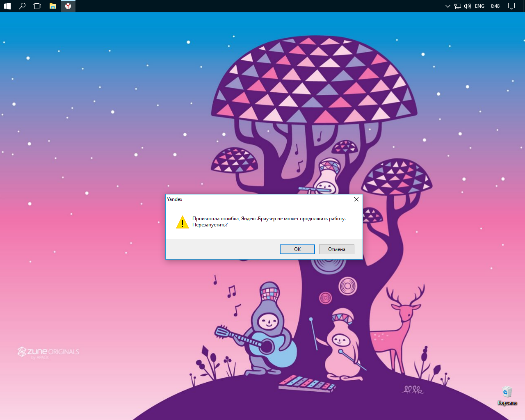The height and width of the screenshot is (420, 525).
Task: Open network status tray icon
Action: click(x=458, y=6)
